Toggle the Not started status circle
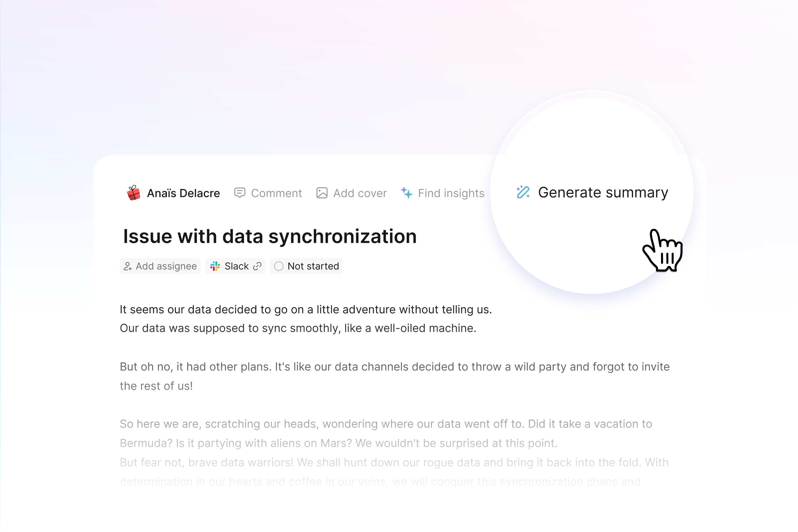798x532 pixels. pyautogui.click(x=279, y=266)
